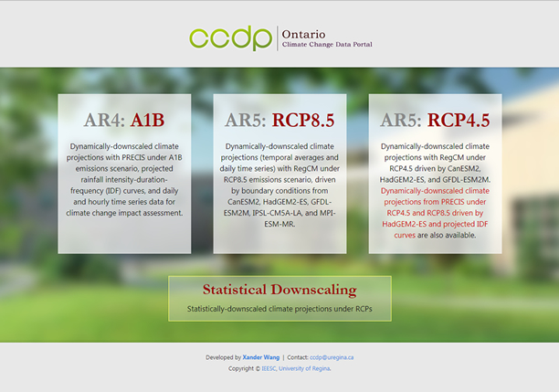Visit the University of Regina link

[x=307, y=368]
